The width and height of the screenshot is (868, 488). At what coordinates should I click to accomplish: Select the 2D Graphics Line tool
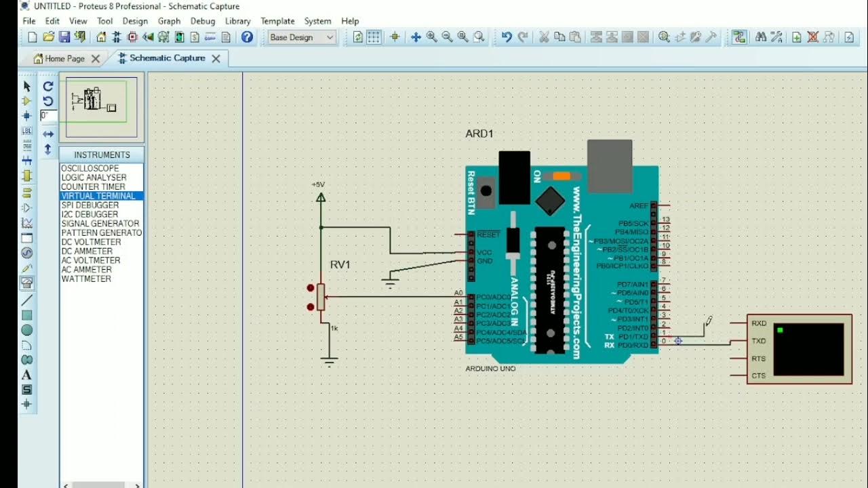(27, 300)
